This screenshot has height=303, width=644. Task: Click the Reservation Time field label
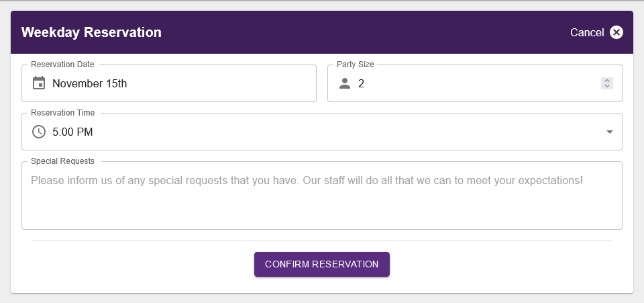(62, 113)
